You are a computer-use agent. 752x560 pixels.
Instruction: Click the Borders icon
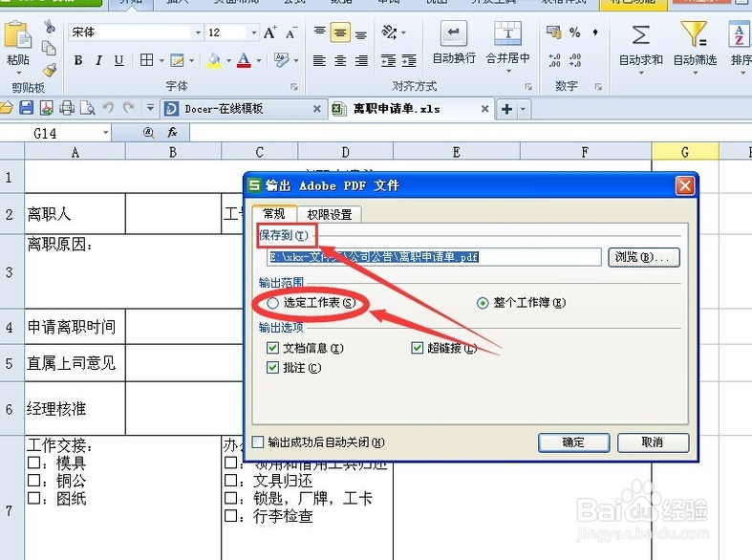[x=147, y=60]
